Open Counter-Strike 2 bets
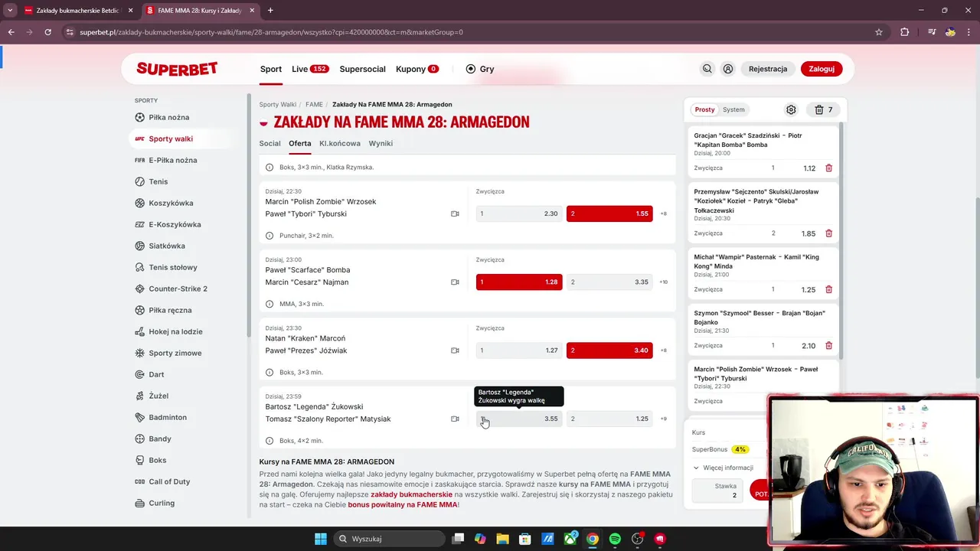Viewport: 980px width, 551px height. point(171,289)
